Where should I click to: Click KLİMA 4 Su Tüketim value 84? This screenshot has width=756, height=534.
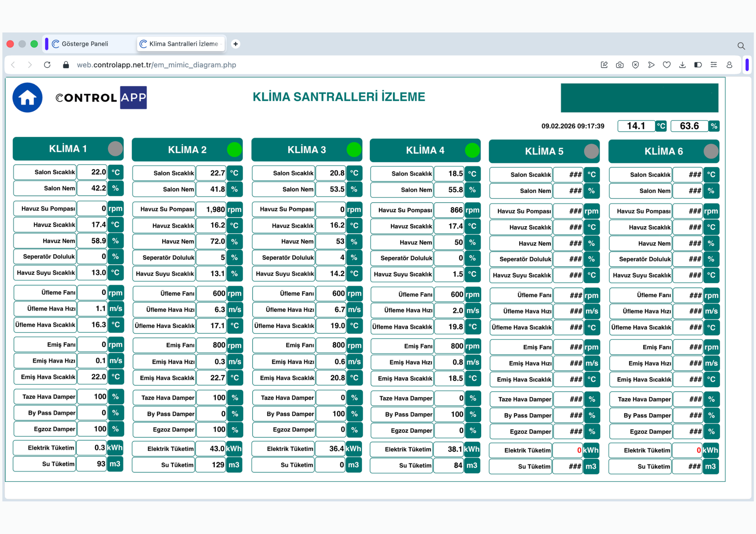coord(449,465)
